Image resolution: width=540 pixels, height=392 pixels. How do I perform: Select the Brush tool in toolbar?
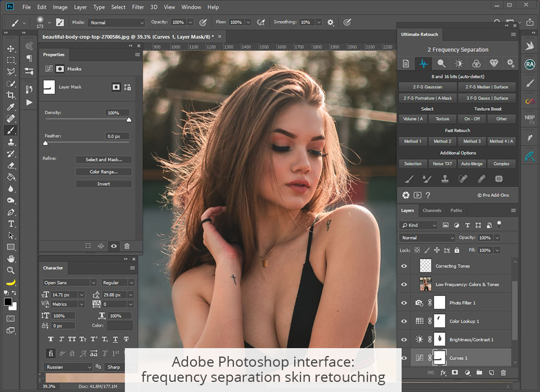pos(11,130)
